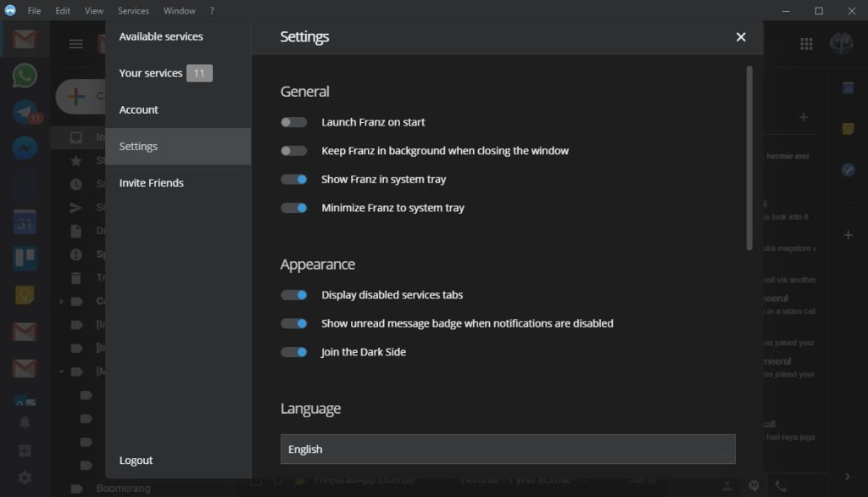The height and width of the screenshot is (497, 868).
Task: Open the yellow Google Keep service
Action: tap(25, 295)
